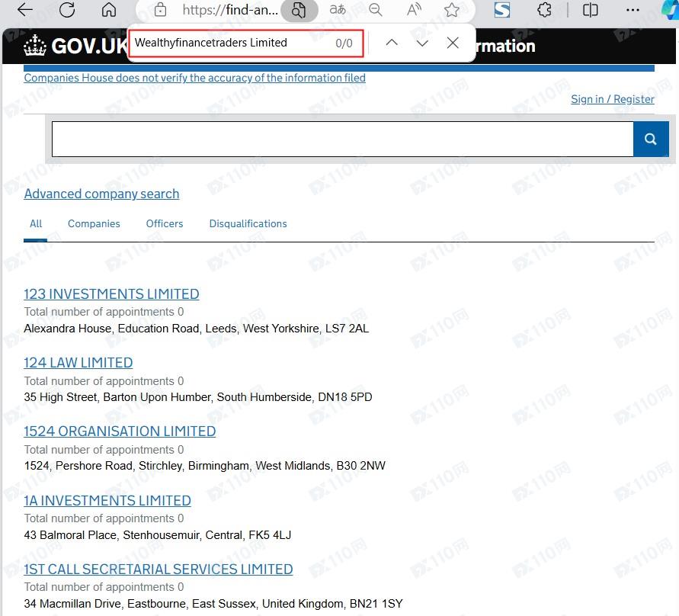
Task: Open the browser extensions puzzle icon
Action: click(x=544, y=10)
